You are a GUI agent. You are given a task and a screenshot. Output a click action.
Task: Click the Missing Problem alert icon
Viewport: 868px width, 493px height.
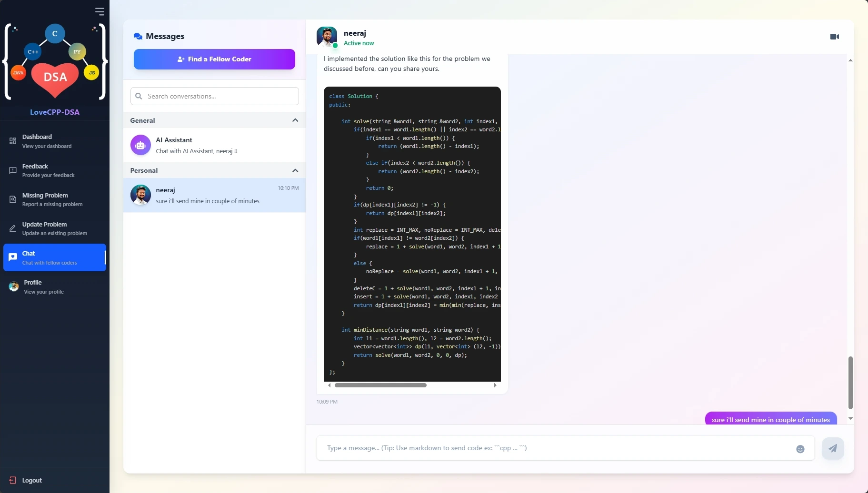(13, 199)
